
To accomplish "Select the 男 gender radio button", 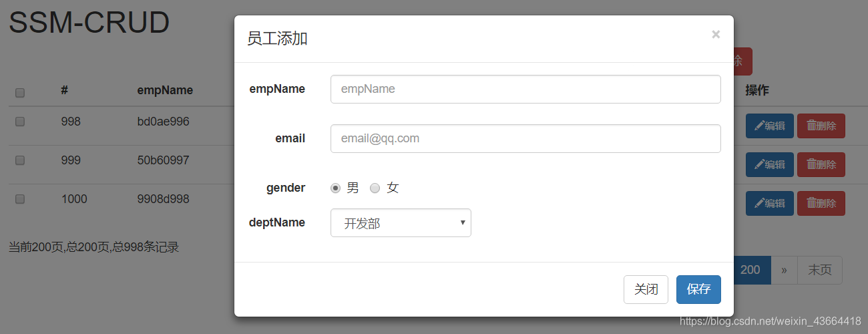I will [x=335, y=188].
